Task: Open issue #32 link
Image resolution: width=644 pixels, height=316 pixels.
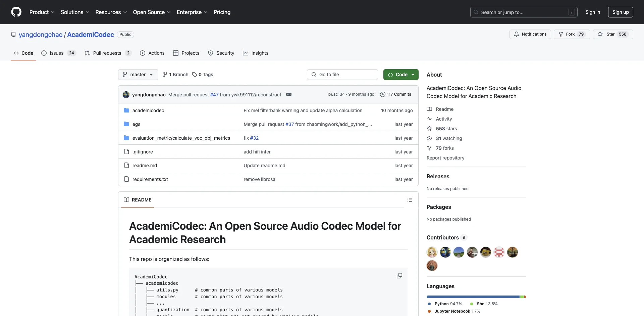Action: click(254, 138)
